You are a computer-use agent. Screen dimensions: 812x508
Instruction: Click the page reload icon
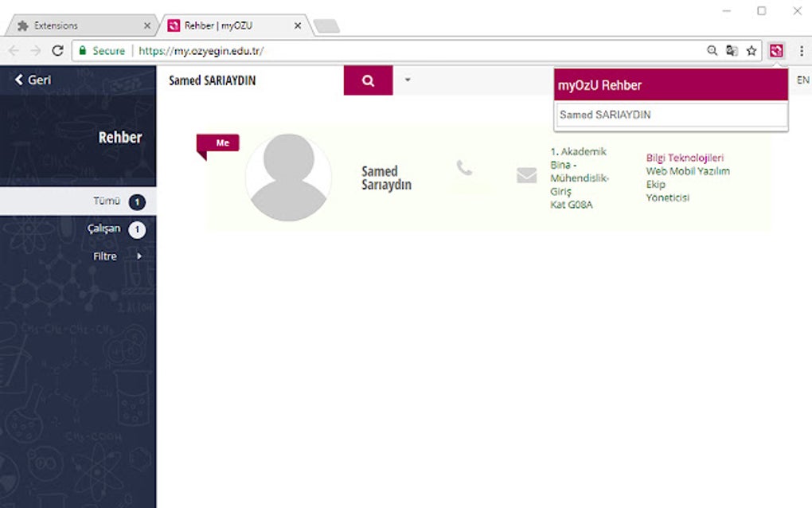click(56, 50)
